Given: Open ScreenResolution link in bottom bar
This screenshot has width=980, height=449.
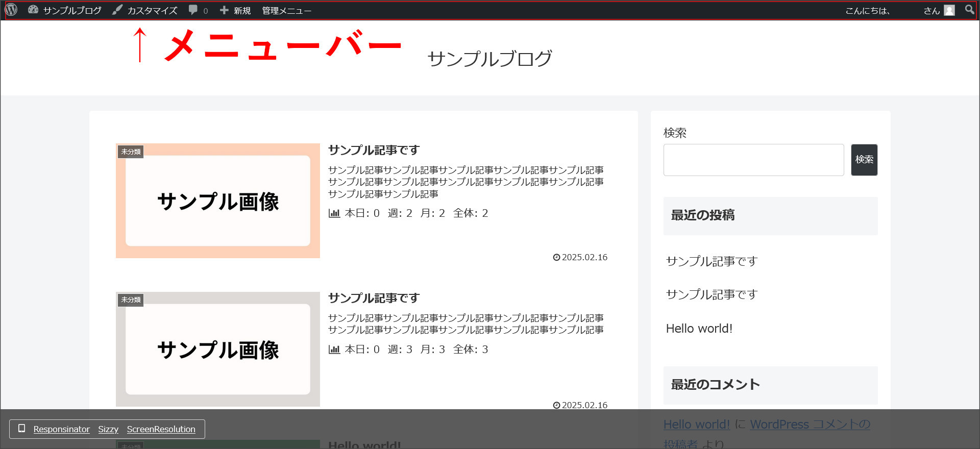Looking at the screenshot, I should coord(161,429).
